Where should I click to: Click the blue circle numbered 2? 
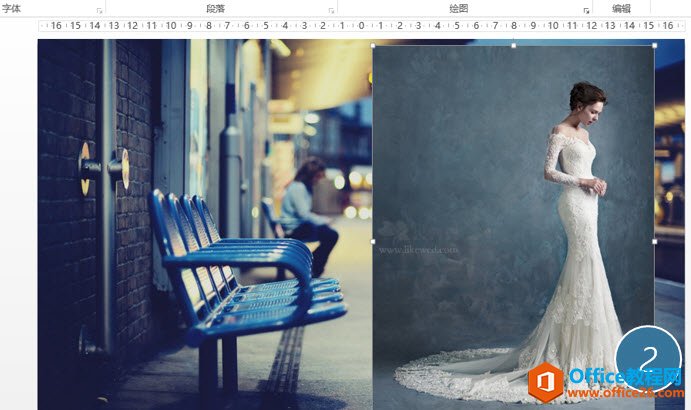648,360
